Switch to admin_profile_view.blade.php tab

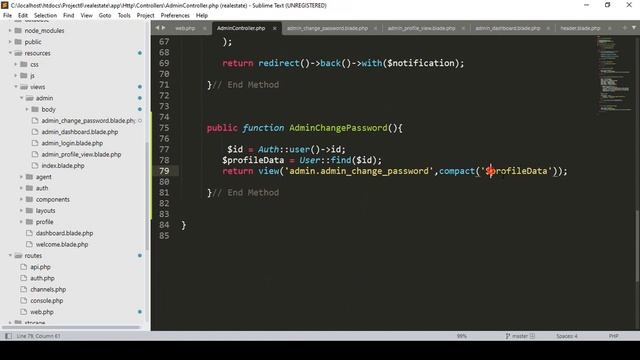422,28
